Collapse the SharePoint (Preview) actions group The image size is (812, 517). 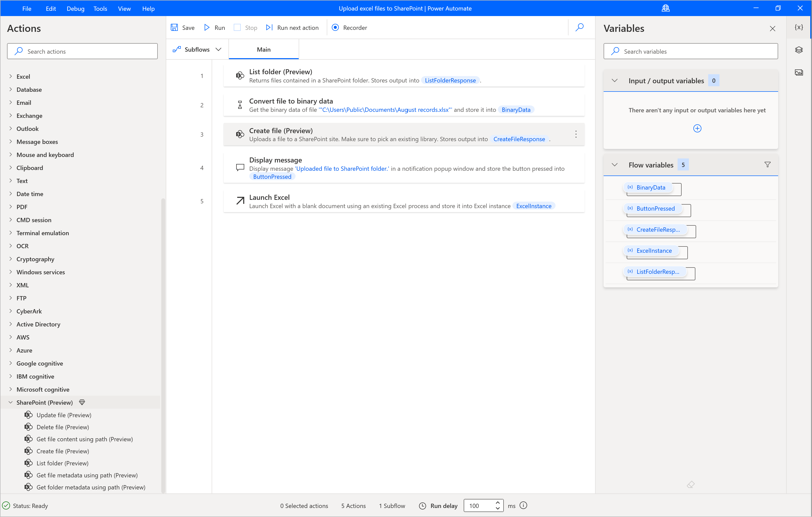click(11, 402)
